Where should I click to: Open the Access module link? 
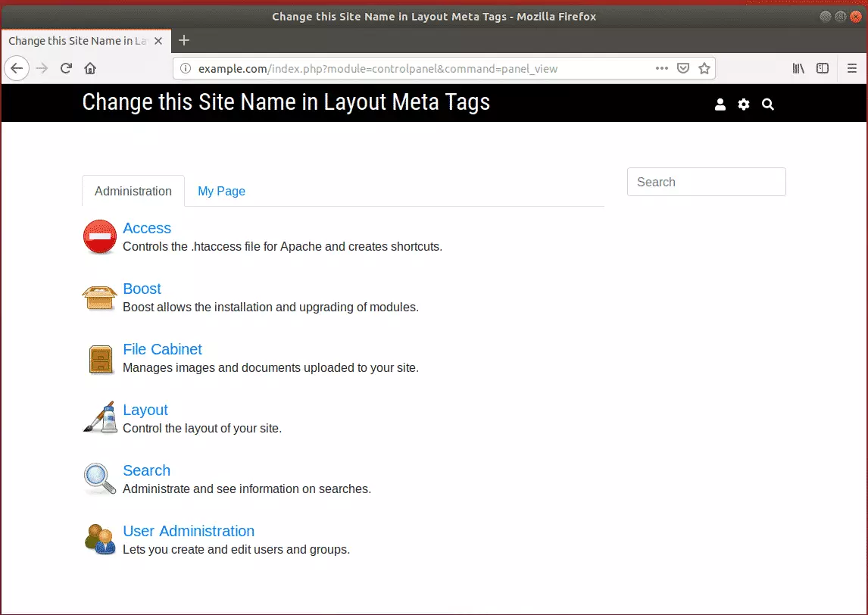coord(147,228)
